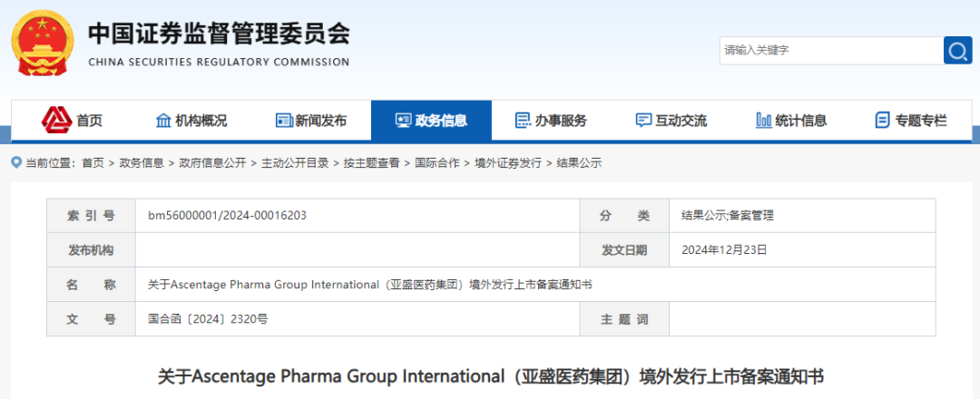Open the 首页 navigation tab

tap(72, 121)
